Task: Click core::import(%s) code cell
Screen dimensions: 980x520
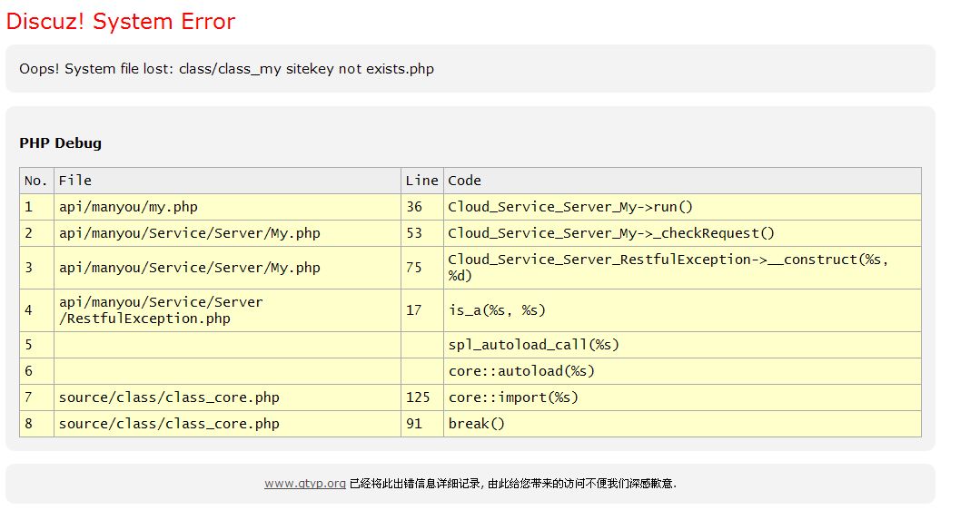Action: tap(682, 397)
